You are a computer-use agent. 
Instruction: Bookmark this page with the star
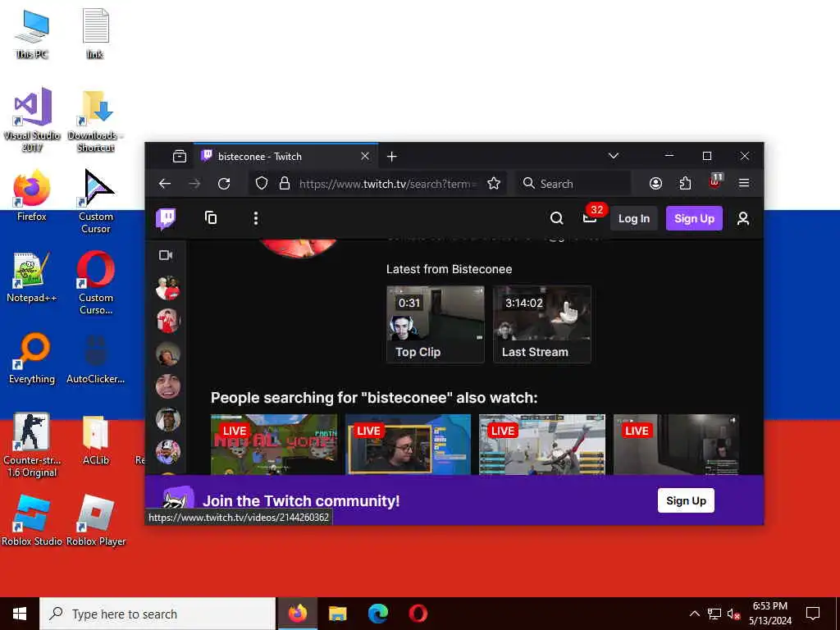coord(494,184)
